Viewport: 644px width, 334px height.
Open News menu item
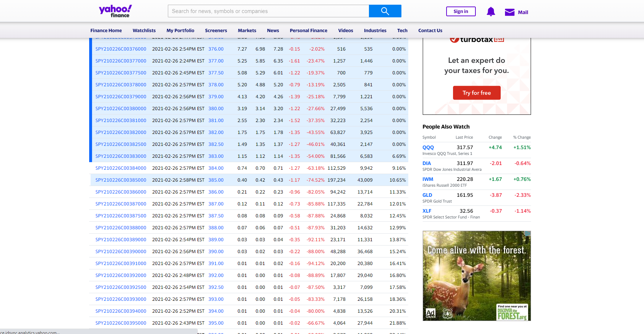pos(273,31)
